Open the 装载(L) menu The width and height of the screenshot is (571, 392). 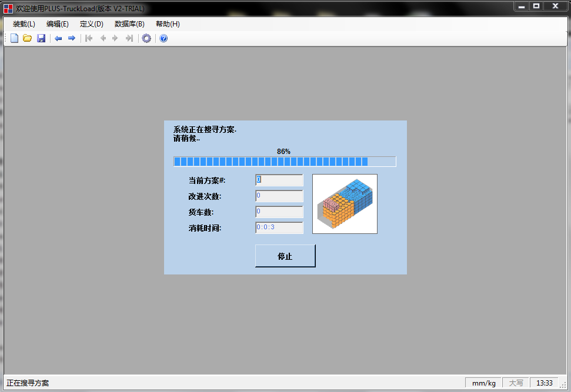pyautogui.click(x=24, y=24)
